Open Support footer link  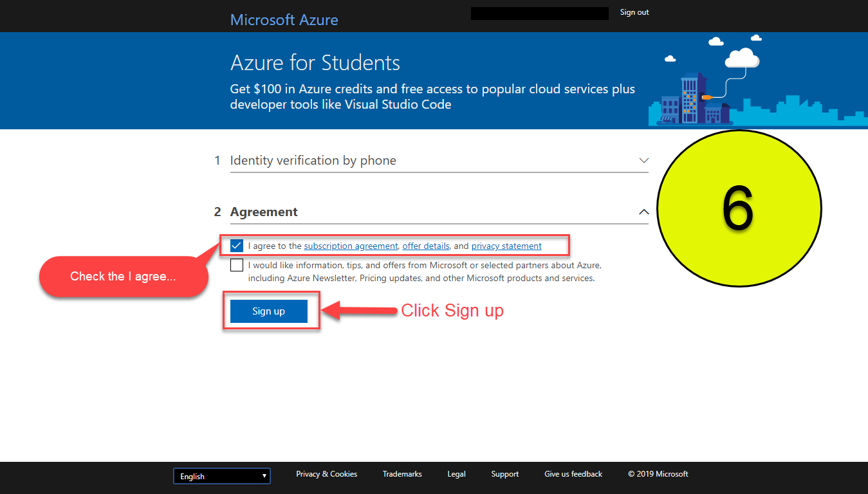point(504,474)
